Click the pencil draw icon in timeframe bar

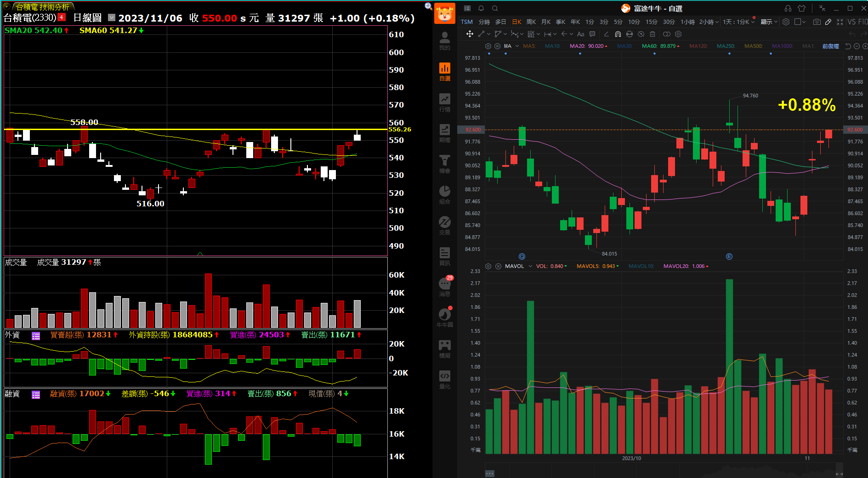pyautogui.click(x=828, y=22)
